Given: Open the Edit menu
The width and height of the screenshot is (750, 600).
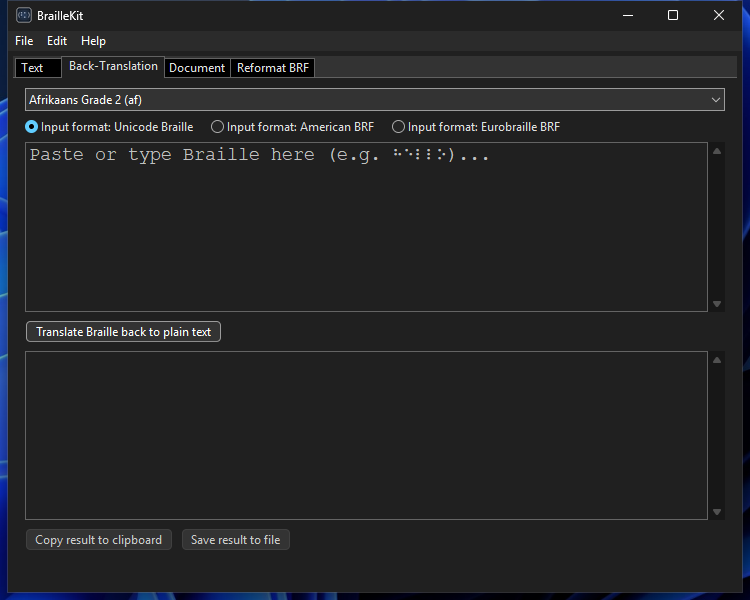Looking at the screenshot, I should pos(57,41).
